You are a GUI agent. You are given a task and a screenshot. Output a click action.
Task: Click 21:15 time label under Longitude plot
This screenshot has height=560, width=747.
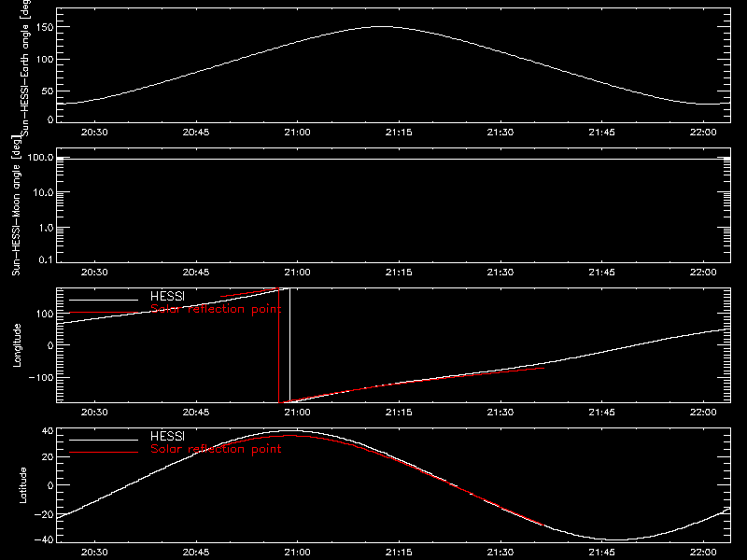pos(399,413)
